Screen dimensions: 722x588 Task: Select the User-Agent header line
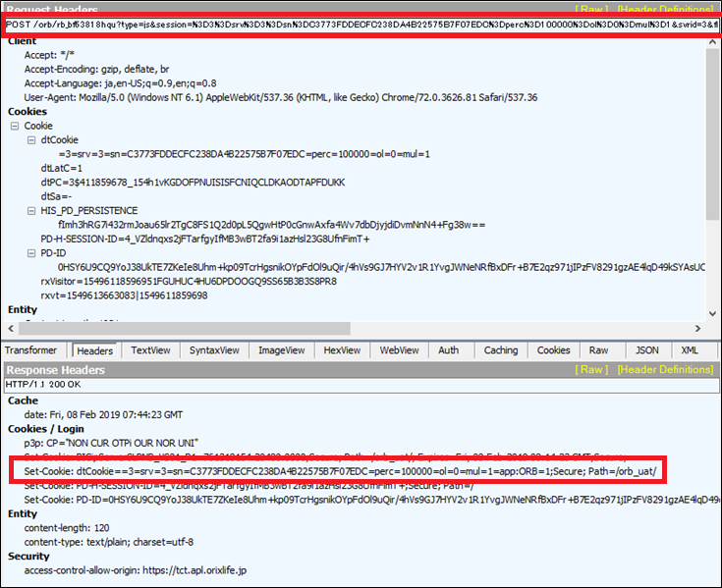coord(280,97)
